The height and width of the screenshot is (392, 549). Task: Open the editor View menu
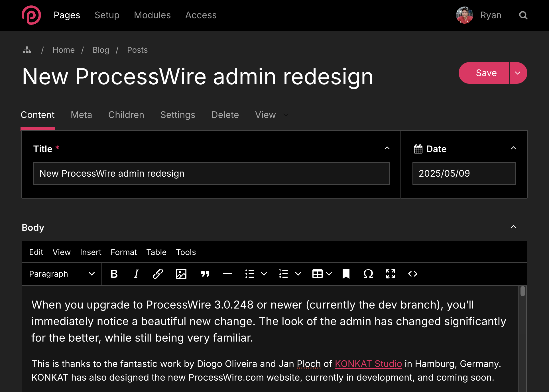[62, 252]
